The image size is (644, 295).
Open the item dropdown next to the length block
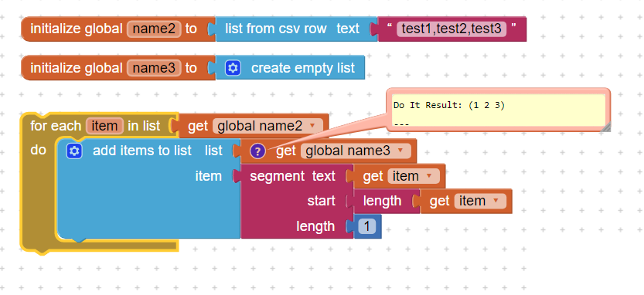tap(480, 201)
